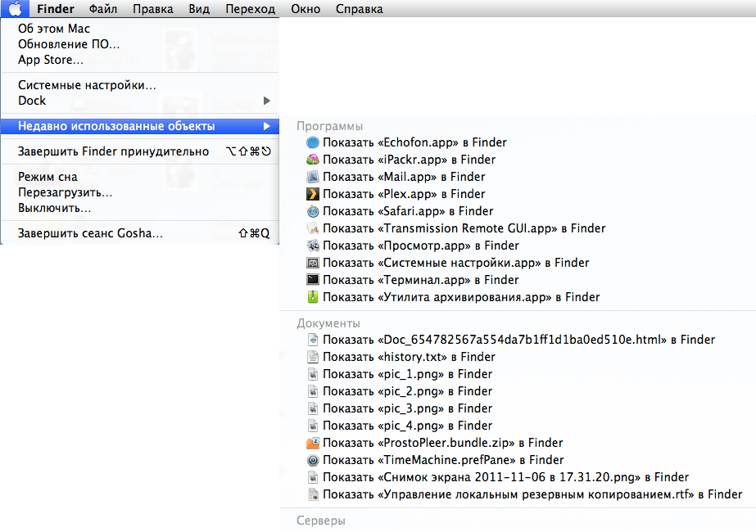The width and height of the screenshot is (756, 532).
Task: Click the pic_2.png file icon
Action: pos(313,391)
